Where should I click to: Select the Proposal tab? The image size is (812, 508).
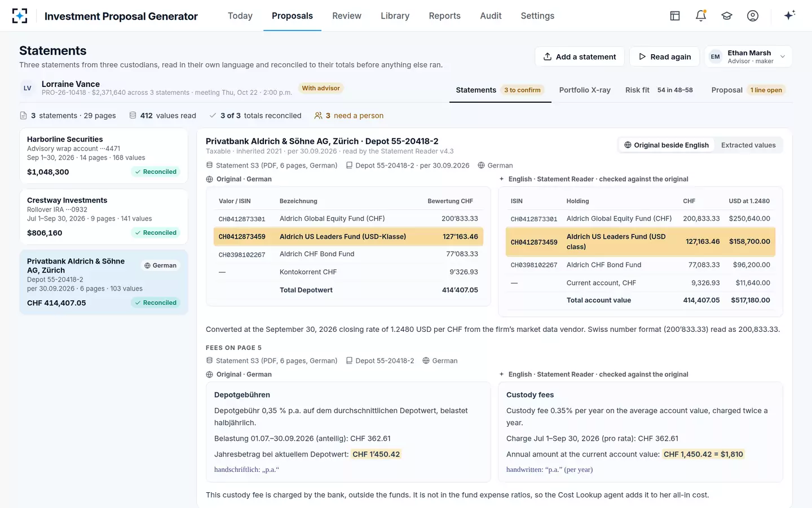(748, 90)
